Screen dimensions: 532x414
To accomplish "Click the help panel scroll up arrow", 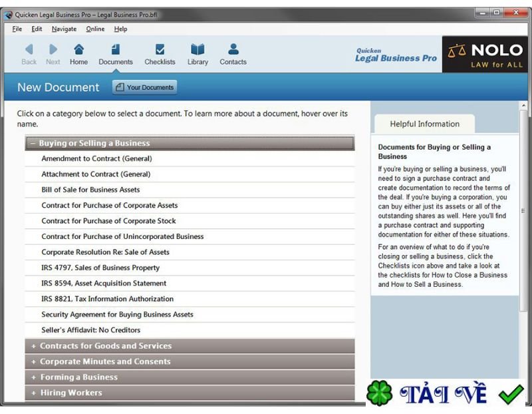I will 523,106.
